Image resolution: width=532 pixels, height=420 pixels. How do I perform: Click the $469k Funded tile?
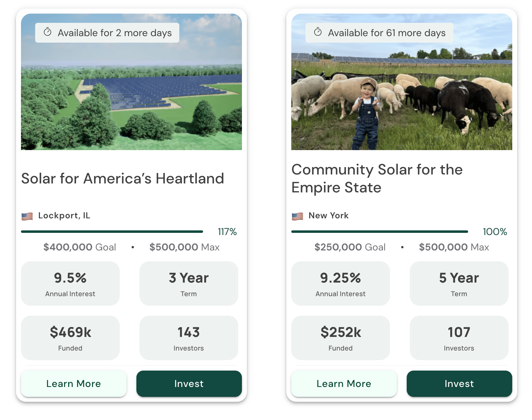[x=70, y=338]
